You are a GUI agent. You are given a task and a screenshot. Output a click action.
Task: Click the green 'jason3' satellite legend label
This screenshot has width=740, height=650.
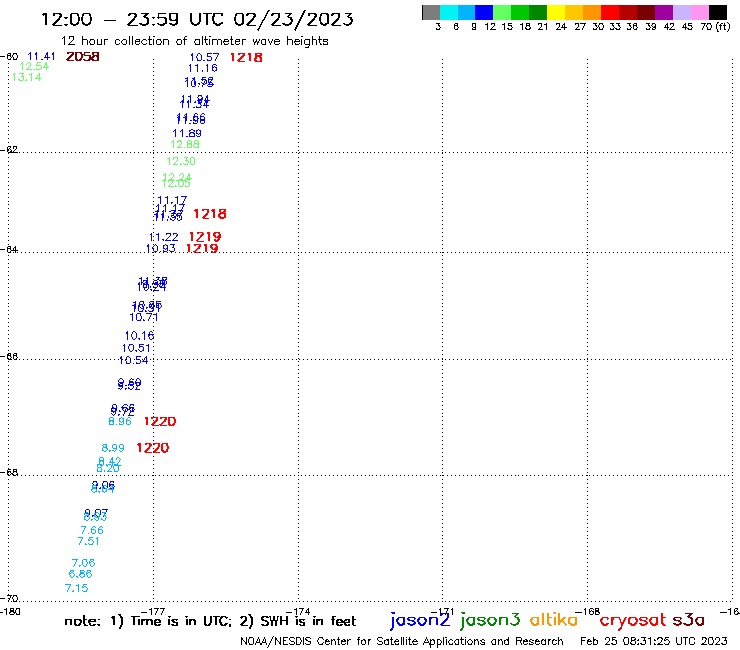point(490,620)
